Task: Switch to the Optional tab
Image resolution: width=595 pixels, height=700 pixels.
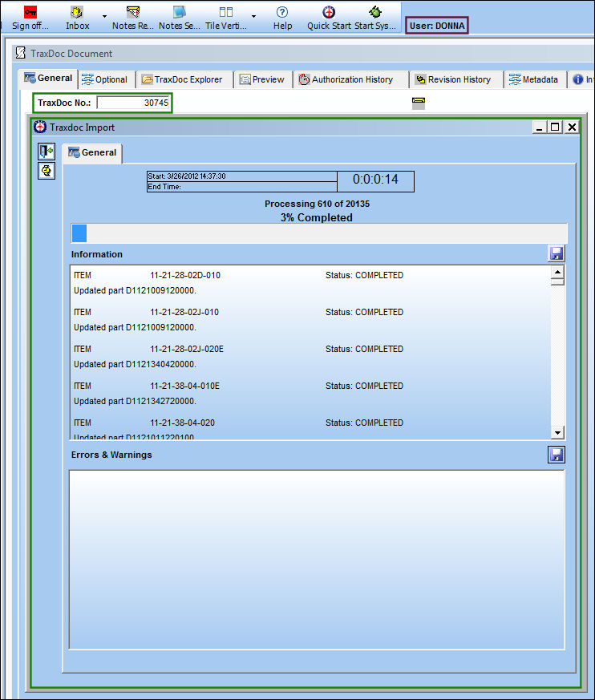Action: [x=105, y=80]
